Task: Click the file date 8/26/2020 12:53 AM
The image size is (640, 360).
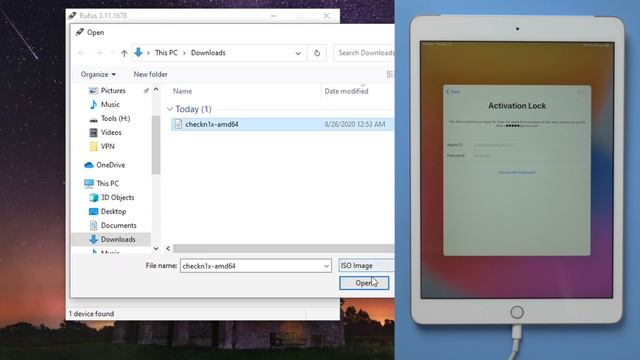Action: [355, 124]
